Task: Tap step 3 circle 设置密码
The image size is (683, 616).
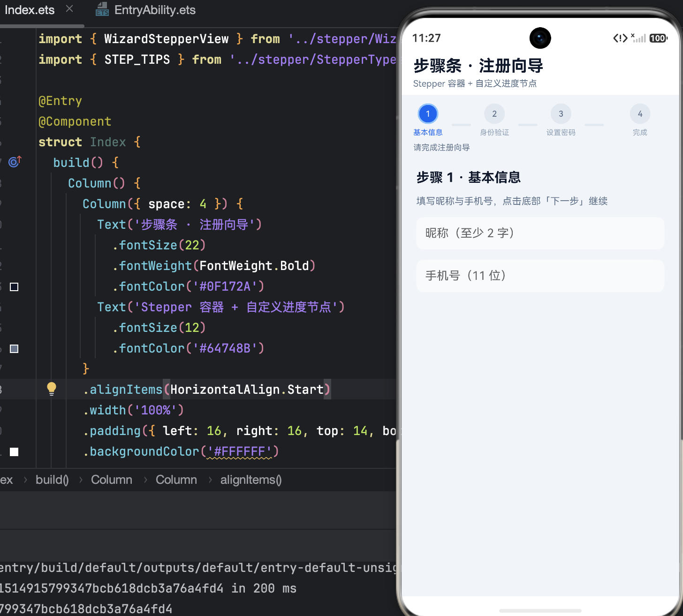Action: 561,114
